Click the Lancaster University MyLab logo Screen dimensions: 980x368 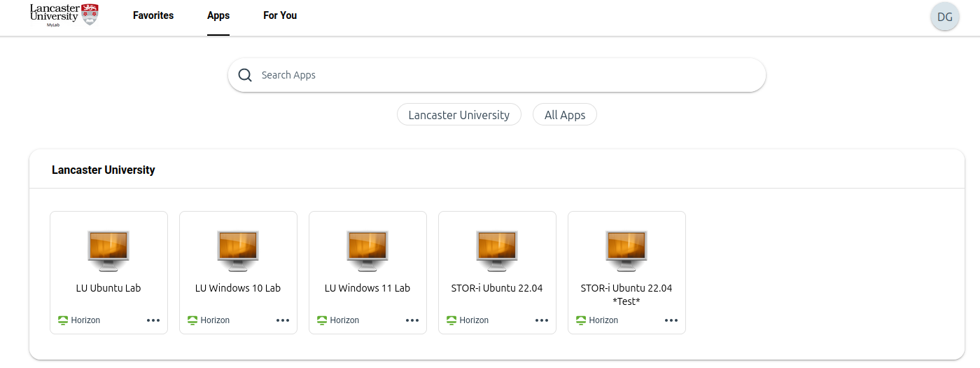click(64, 14)
